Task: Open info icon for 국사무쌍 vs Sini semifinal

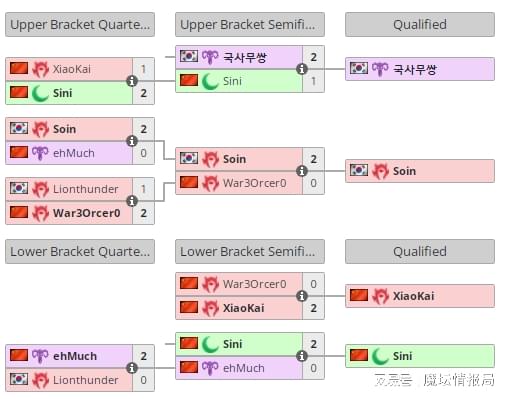Action: coord(302,69)
